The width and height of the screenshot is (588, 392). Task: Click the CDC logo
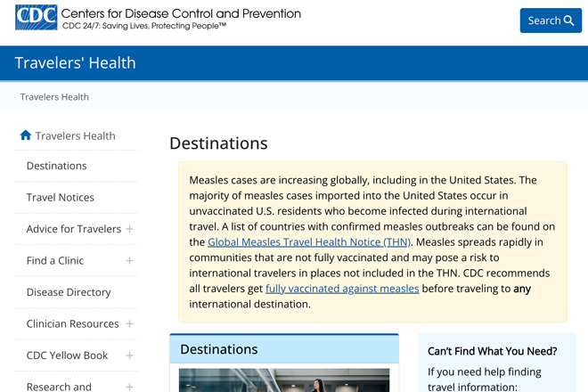click(37, 17)
